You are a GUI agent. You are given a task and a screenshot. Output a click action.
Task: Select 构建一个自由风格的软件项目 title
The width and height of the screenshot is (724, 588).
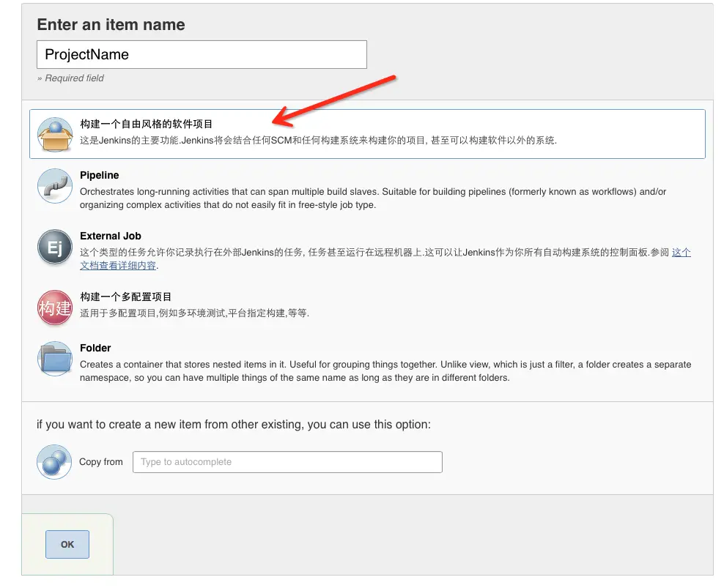tap(146, 124)
